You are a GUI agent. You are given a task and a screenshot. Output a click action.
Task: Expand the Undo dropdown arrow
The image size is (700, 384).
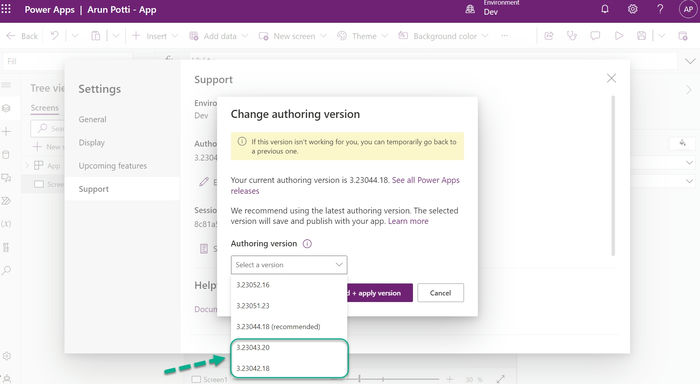click(x=75, y=36)
